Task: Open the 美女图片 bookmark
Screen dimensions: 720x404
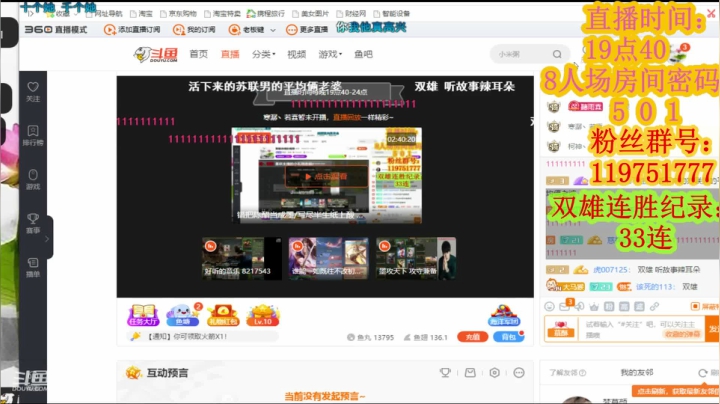Action: (x=311, y=14)
